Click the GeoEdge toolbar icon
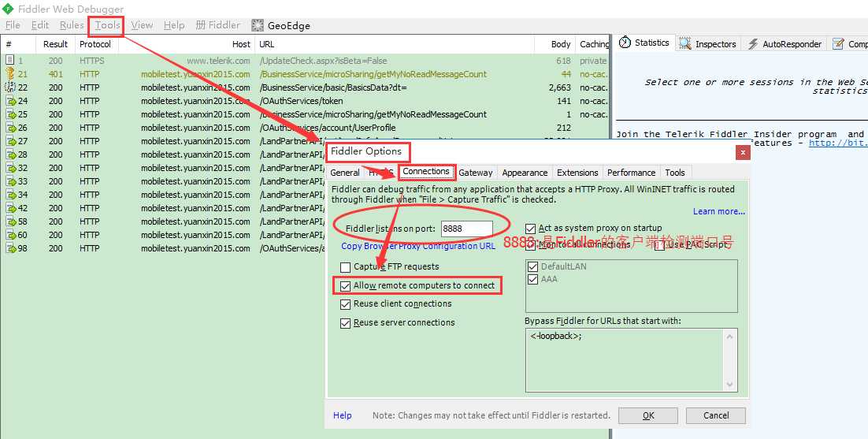Screen dimensions: 868x439 tap(258, 25)
